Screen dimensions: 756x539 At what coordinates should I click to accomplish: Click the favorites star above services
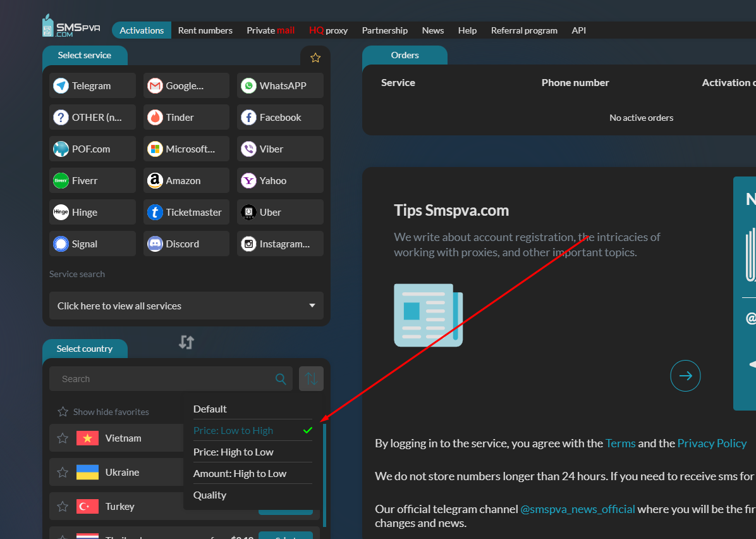pos(315,58)
